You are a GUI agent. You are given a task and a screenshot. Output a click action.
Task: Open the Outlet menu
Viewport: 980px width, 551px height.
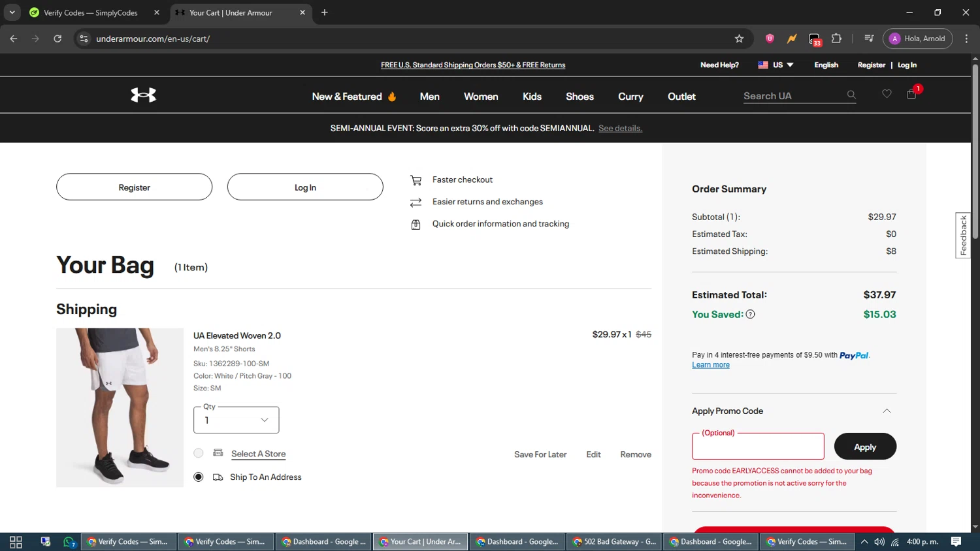coord(681,97)
